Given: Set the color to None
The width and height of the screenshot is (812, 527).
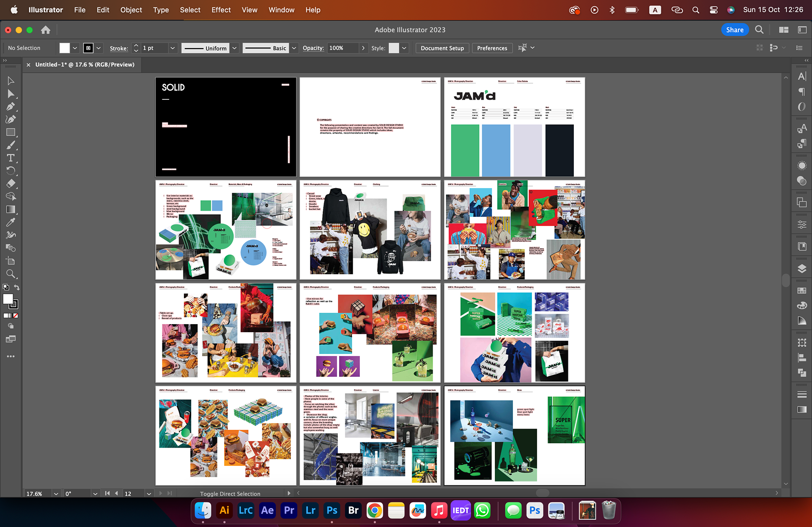Looking at the screenshot, I should [16, 315].
